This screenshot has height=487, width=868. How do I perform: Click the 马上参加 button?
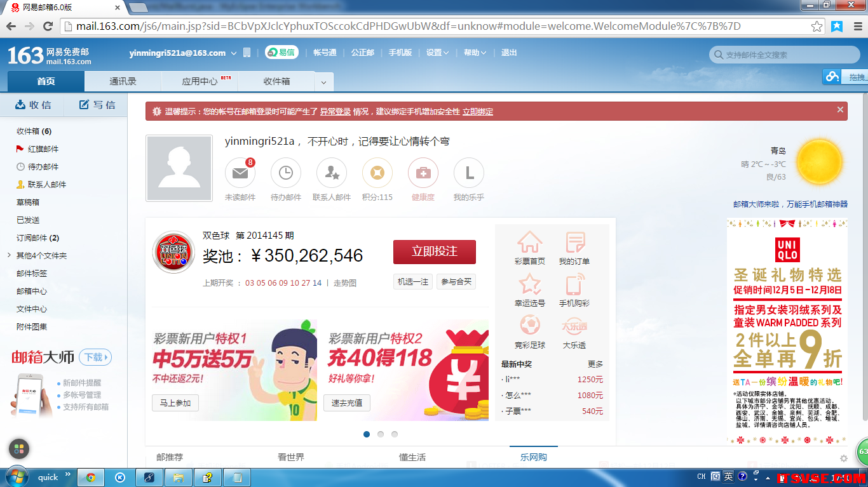pos(175,403)
